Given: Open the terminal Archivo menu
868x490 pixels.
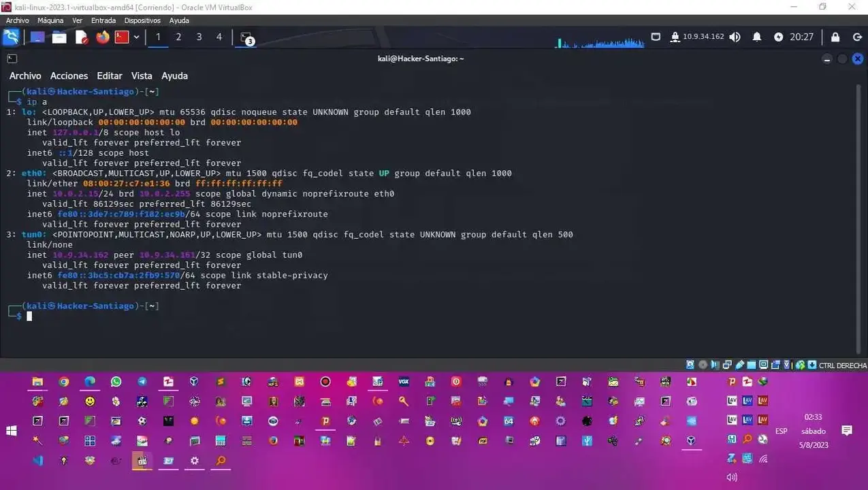Looking at the screenshot, I should click(x=25, y=76).
